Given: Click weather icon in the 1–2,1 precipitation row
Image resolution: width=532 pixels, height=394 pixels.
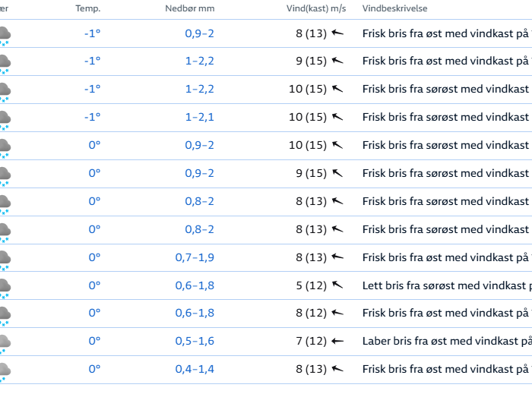Looking at the screenshot, I should pos(4,118).
